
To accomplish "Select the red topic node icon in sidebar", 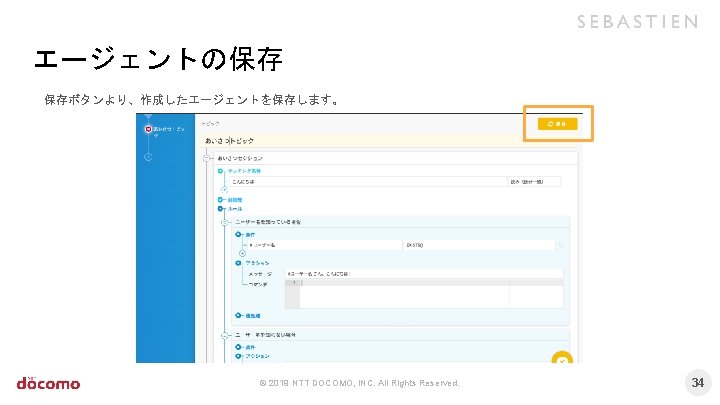I will (148, 129).
